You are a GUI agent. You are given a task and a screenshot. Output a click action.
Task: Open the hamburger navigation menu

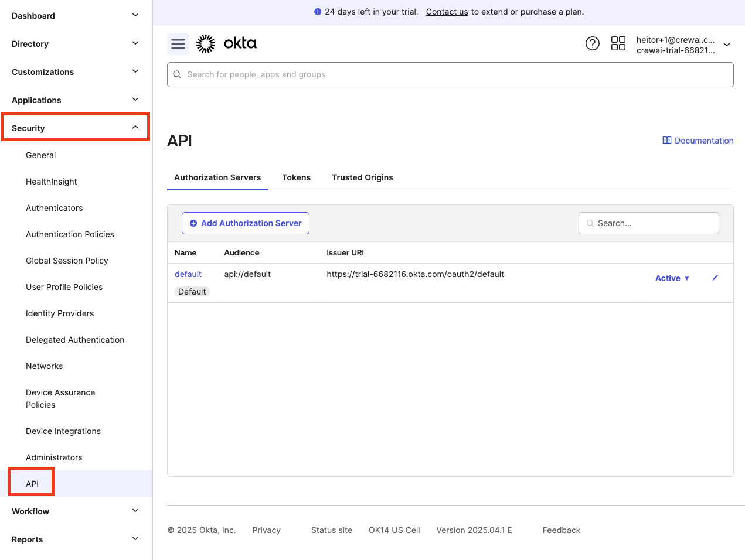coord(178,43)
